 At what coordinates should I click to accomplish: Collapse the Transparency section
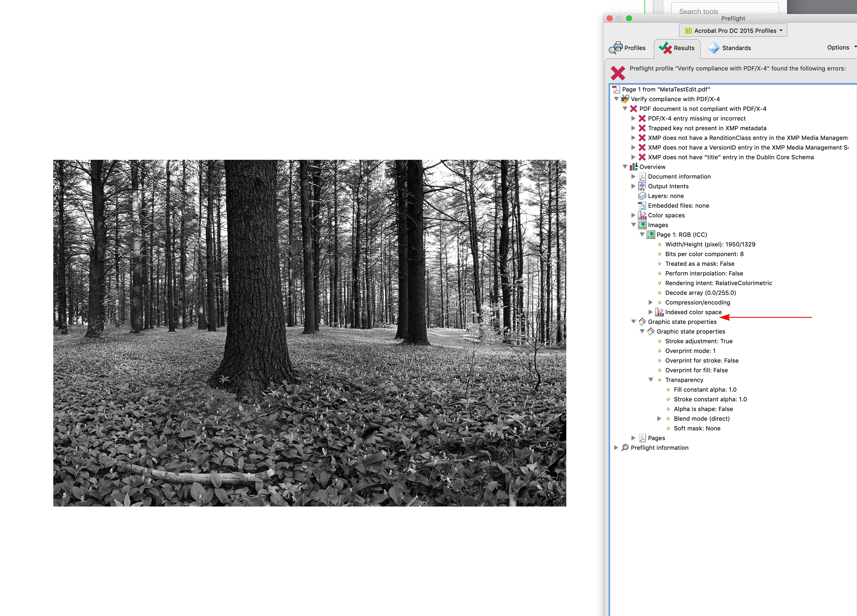650,380
